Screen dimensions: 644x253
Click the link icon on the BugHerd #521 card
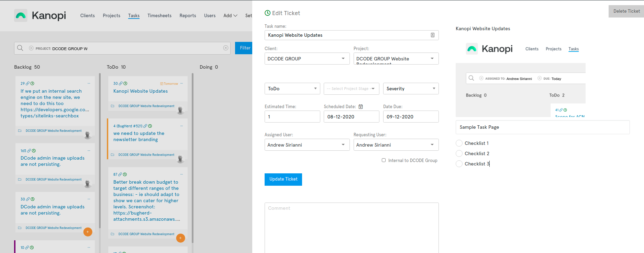(x=145, y=126)
